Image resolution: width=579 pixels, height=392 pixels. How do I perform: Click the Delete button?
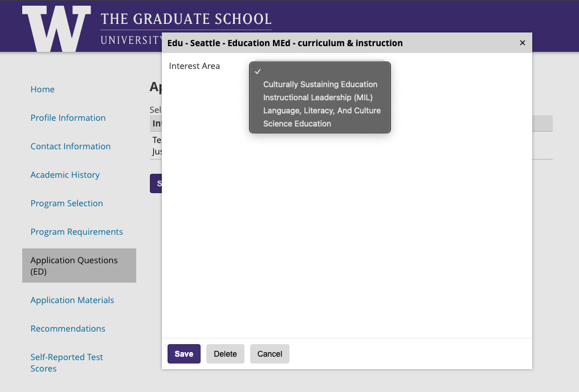coord(225,354)
